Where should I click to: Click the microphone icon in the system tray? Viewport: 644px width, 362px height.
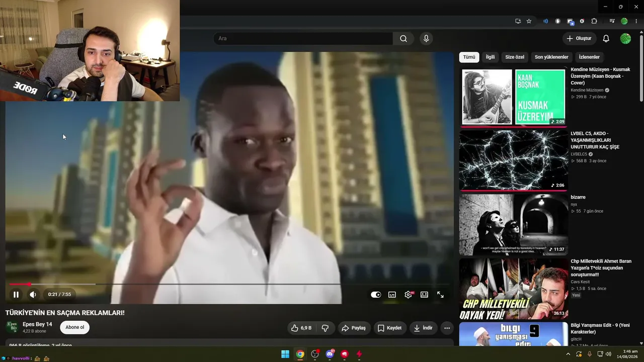[590, 354]
